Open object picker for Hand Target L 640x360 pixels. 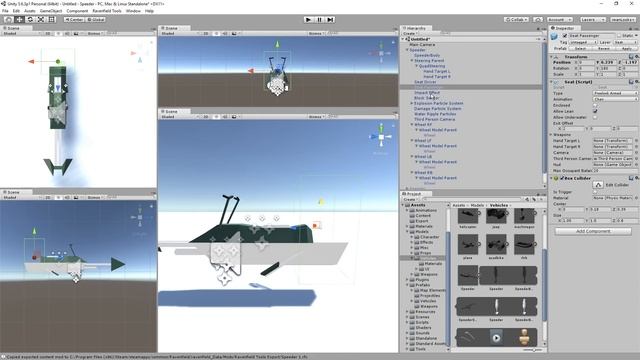[636, 141]
